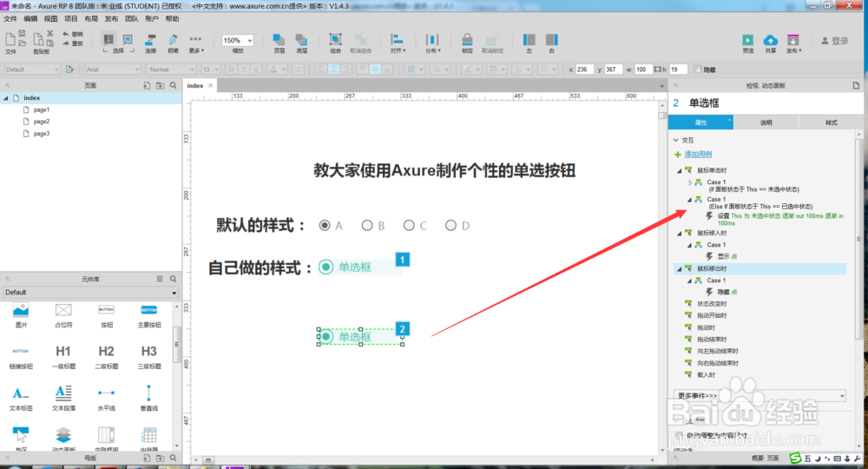Screen dimensions: 868x469
Task: Click the share cloud icon
Action: (x=771, y=40)
